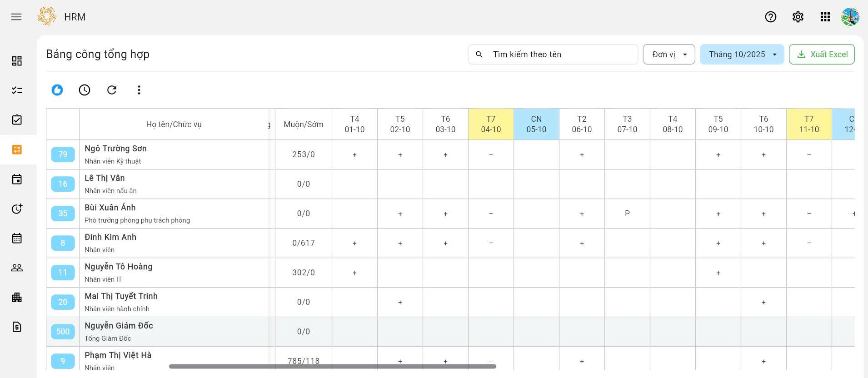This screenshot has width=868, height=378.
Task: Click employee ID badge 8
Action: [x=63, y=243]
